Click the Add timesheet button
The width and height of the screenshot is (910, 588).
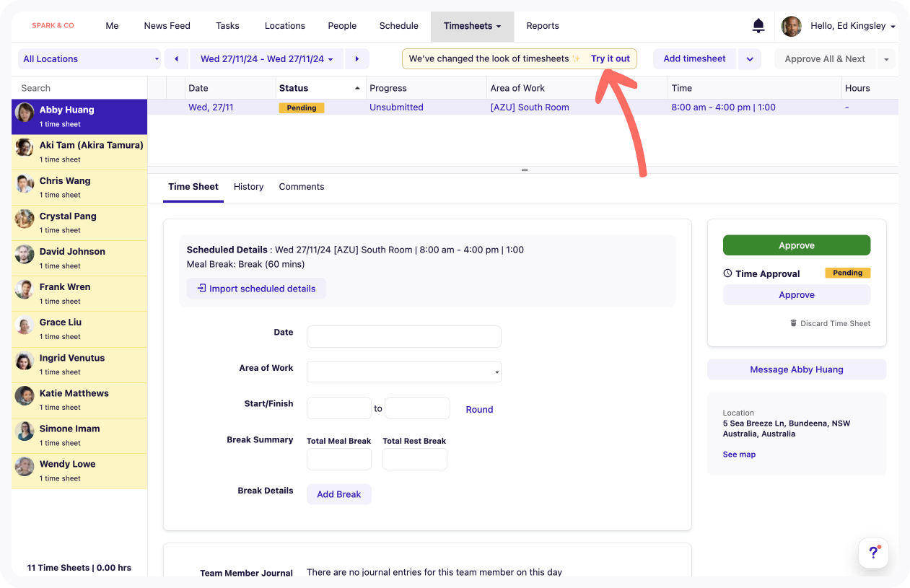(x=695, y=59)
